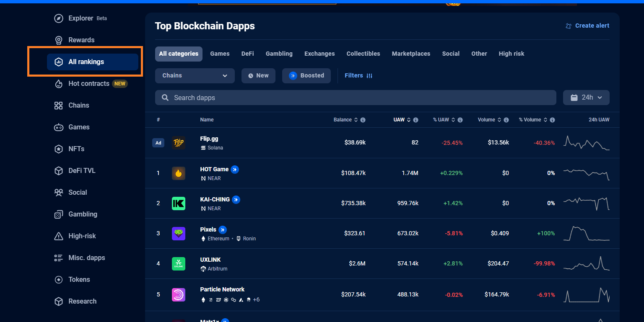Click the Pixels dapp logo
The width and height of the screenshot is (644, 322).
(179, 234)
